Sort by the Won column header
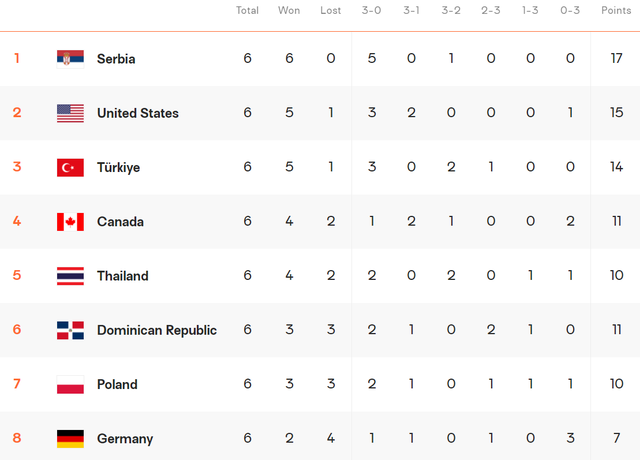This screenshot has height=460, width=640. coord(289,10)
